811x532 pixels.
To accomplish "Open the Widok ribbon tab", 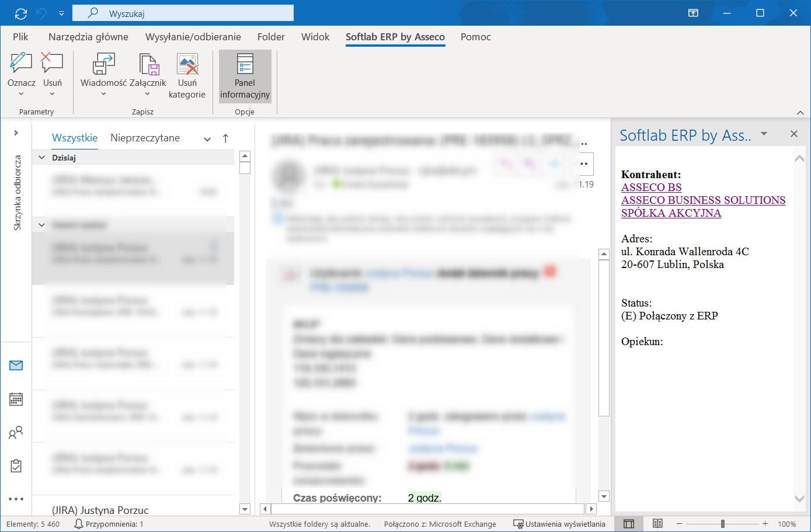I will pyautogui.click(x=315, y=37).
